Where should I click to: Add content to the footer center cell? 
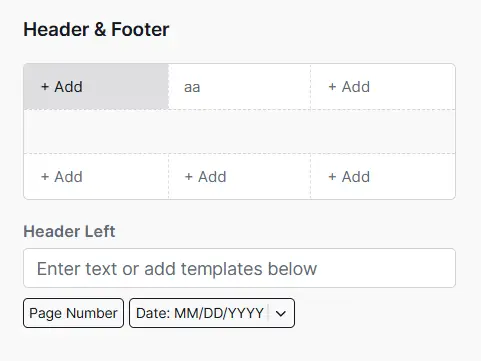pos(240,176)
